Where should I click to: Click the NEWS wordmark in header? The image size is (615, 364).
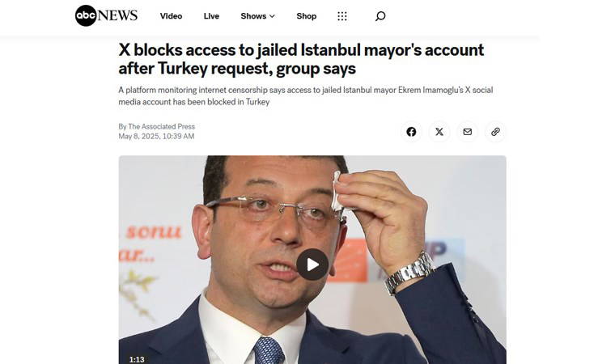click(117, 15)
